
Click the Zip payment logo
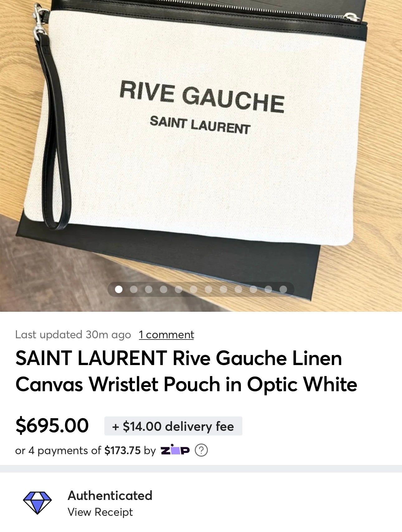[175, 450]
